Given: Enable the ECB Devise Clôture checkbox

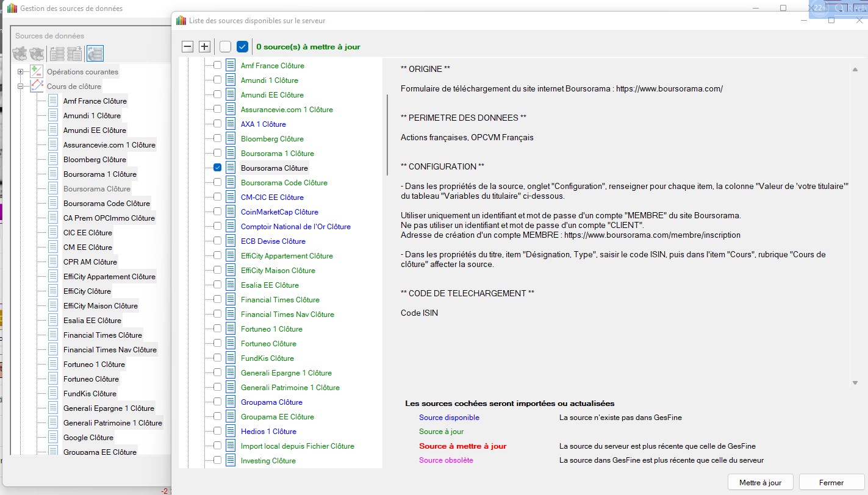Looking at the screenshot, I should [x=217, y=241].
